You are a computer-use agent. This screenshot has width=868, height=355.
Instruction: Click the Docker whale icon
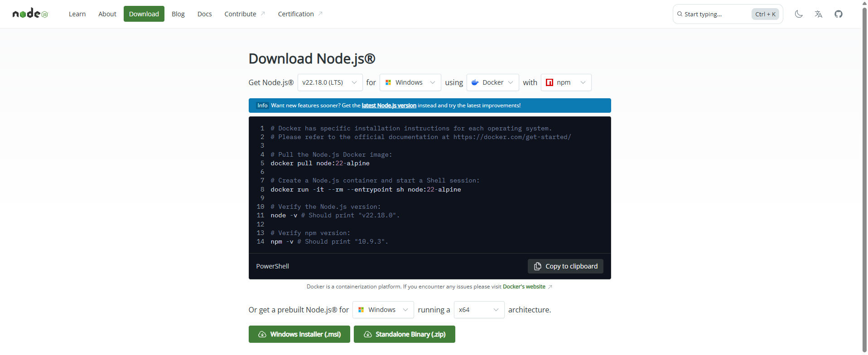point(475,82)
